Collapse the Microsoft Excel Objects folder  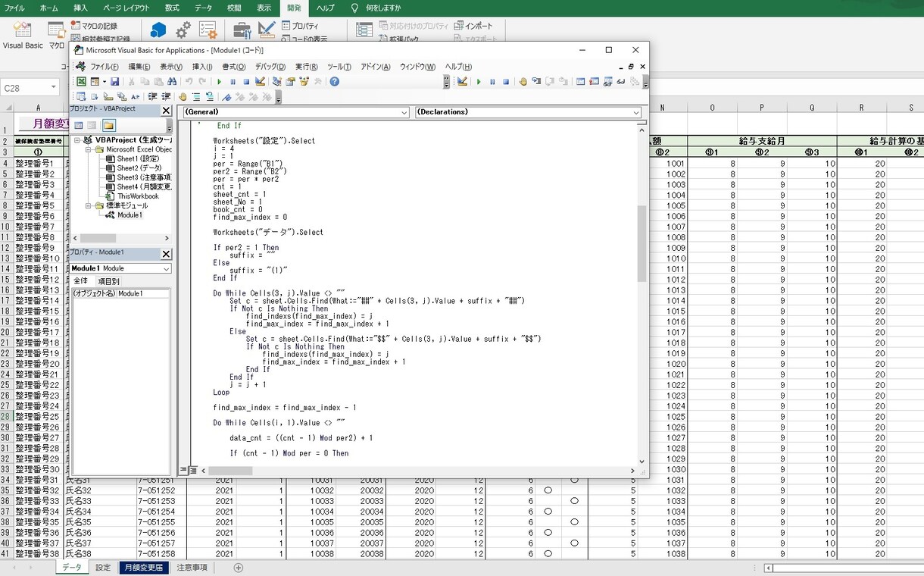click(89, 150)
